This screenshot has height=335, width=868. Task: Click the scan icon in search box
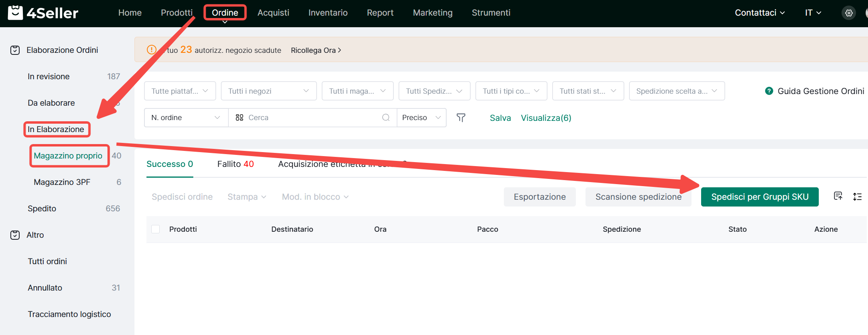(x=239, y=118)
